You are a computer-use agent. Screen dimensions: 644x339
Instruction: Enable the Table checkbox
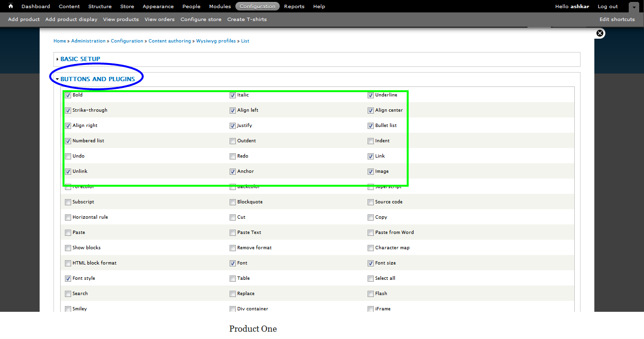[232, 278]
